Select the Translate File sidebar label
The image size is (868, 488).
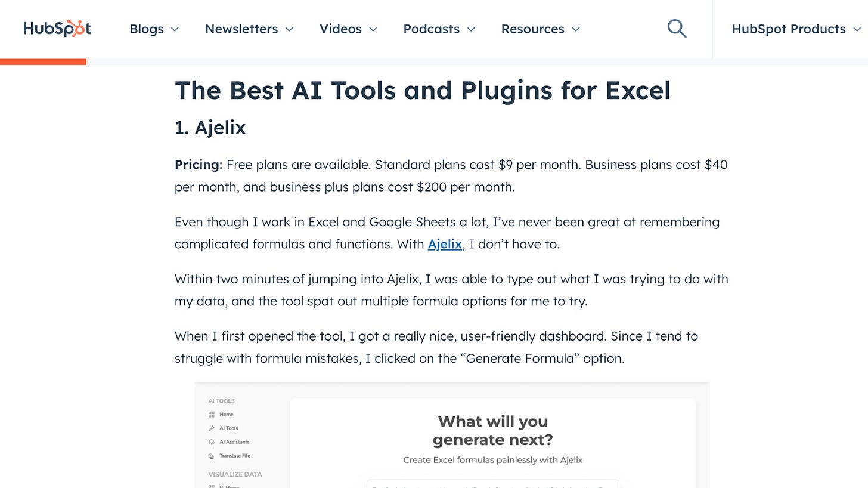235,456
